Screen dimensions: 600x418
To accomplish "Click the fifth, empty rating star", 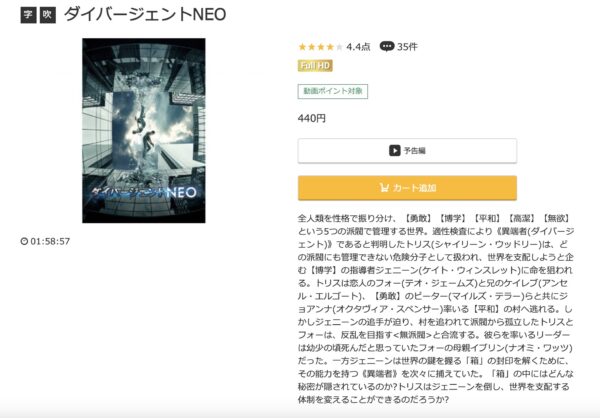I will coord(339,47).
